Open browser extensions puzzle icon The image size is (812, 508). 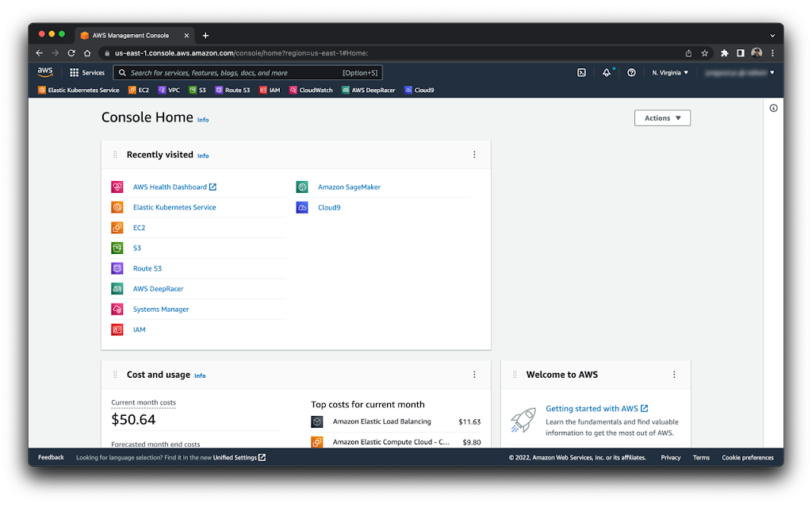(x=725, y=53)
